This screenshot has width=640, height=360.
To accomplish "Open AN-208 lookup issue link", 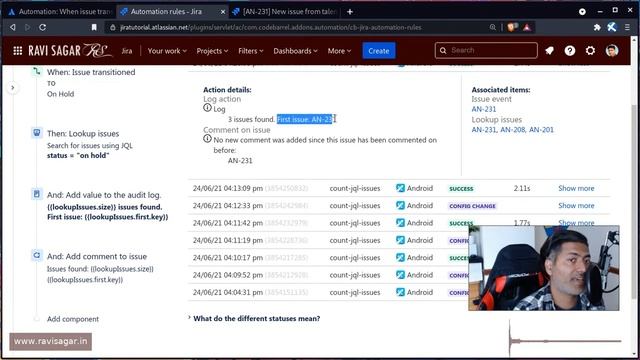I will pos(513,129).
